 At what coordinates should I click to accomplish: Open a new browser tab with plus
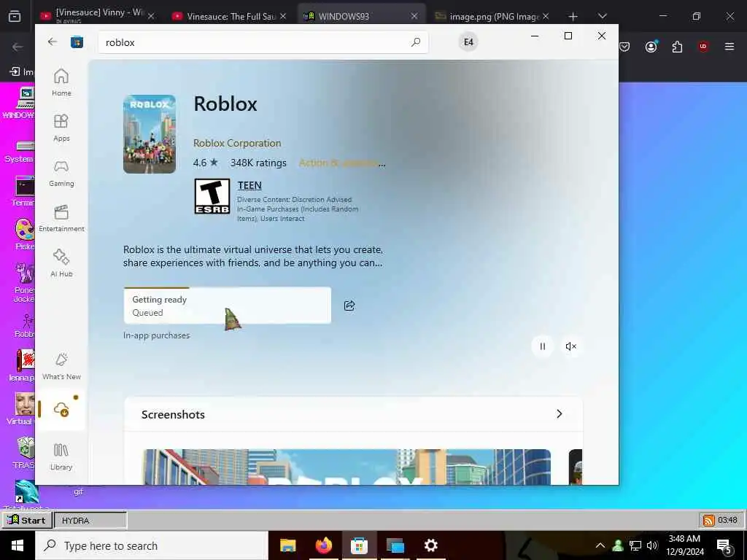tap(573, 16)
